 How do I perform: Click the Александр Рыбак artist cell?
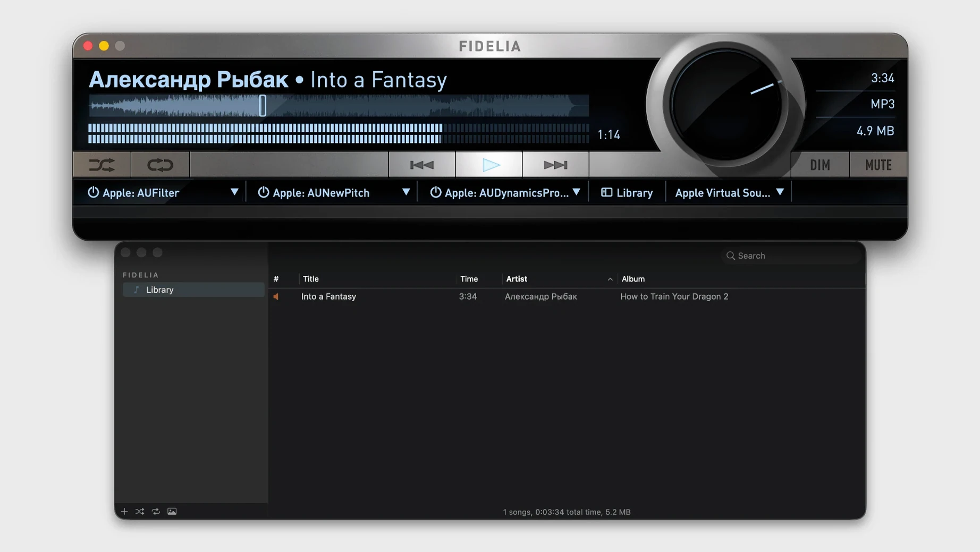click(x=541, y=297)
